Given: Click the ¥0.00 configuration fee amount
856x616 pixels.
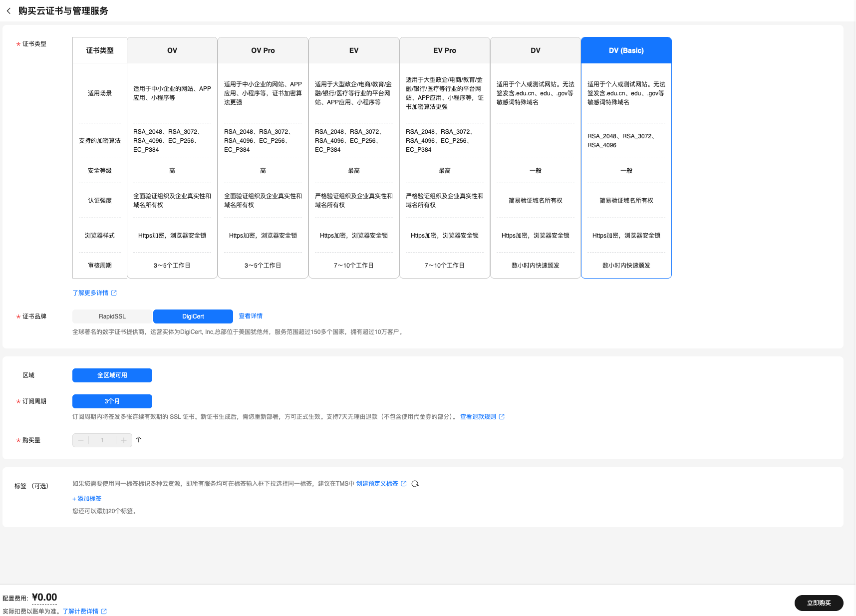Looking at the screenshot, I should pyautogui.click(x=44, y=598).
